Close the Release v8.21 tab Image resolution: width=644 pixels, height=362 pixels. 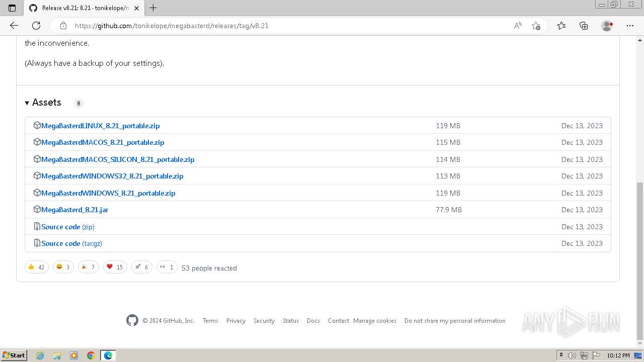pos(137,8)
